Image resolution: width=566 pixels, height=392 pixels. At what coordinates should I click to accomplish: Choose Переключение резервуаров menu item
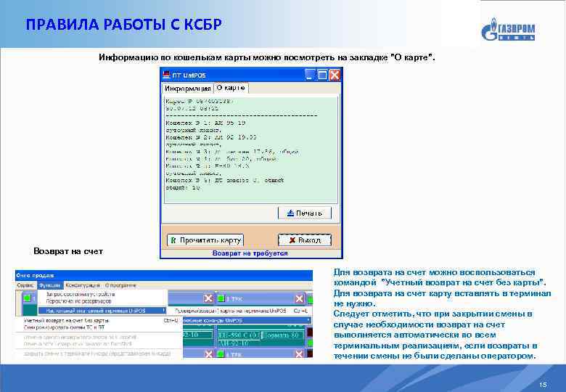78,301
